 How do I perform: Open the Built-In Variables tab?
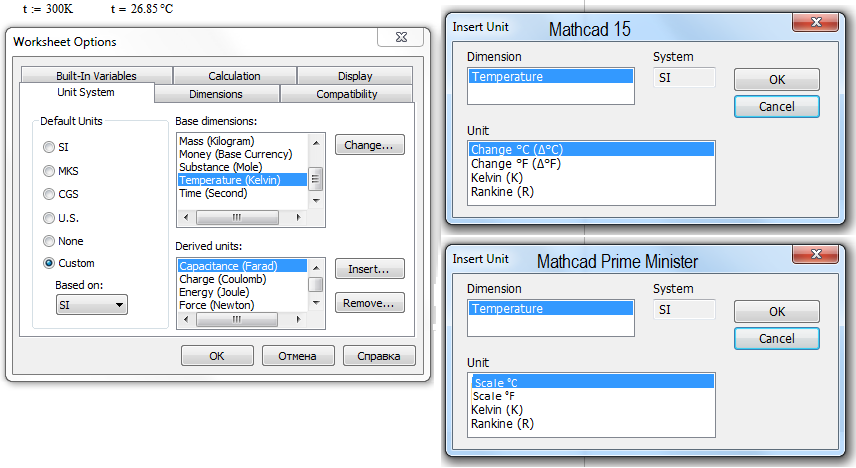coord(97,75)
